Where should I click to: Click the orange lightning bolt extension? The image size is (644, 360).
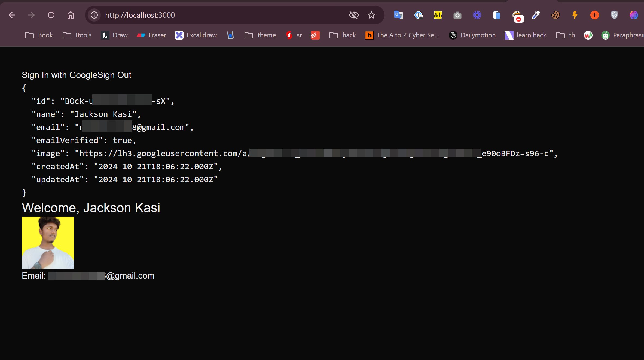(x=575, y=15)
